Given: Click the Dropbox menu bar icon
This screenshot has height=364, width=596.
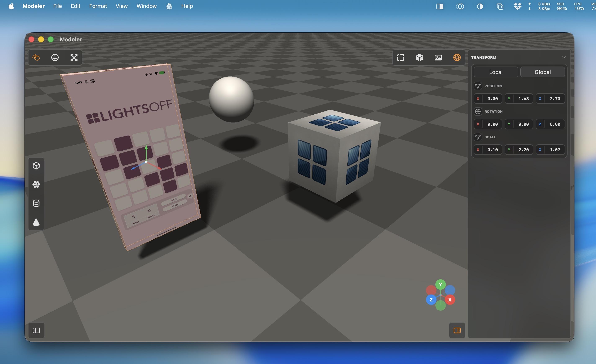Looking at the screenshot, I should pyautogui.click(x=517, y=6).
